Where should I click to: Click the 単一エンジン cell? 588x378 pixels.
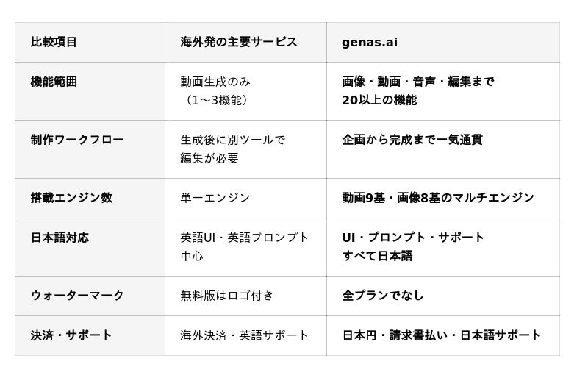pyautogui.click(x=215, y=198)
